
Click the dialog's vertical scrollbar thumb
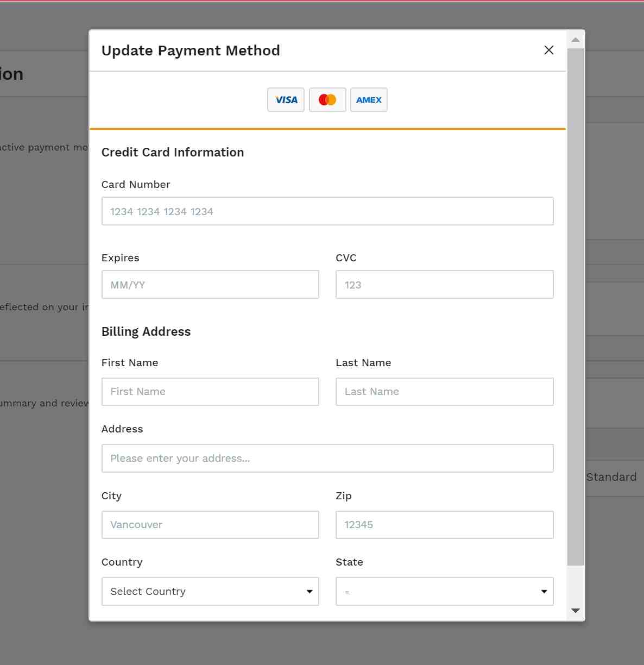coord(576,307)
